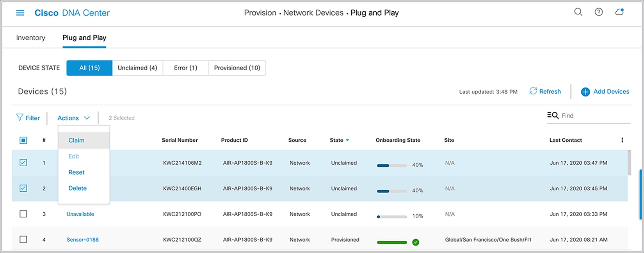
Task: Click the 2 Selected count label
Action: pyautogui.click(x=122, y=118)
